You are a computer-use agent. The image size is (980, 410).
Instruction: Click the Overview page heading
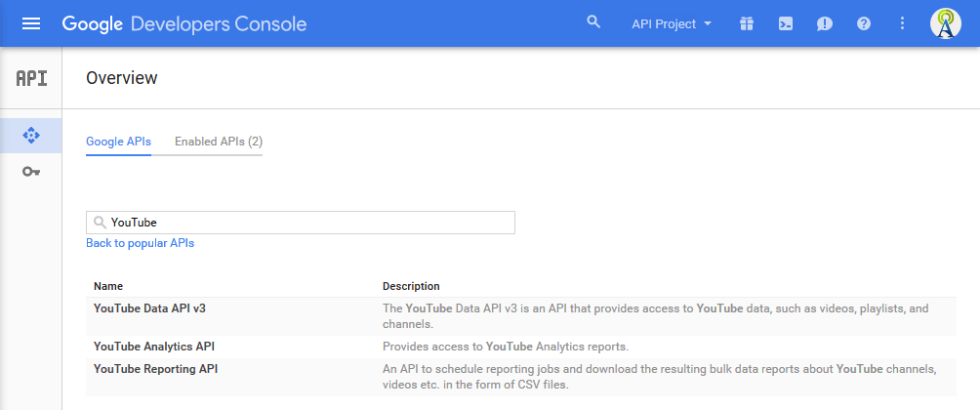[122, 78]
